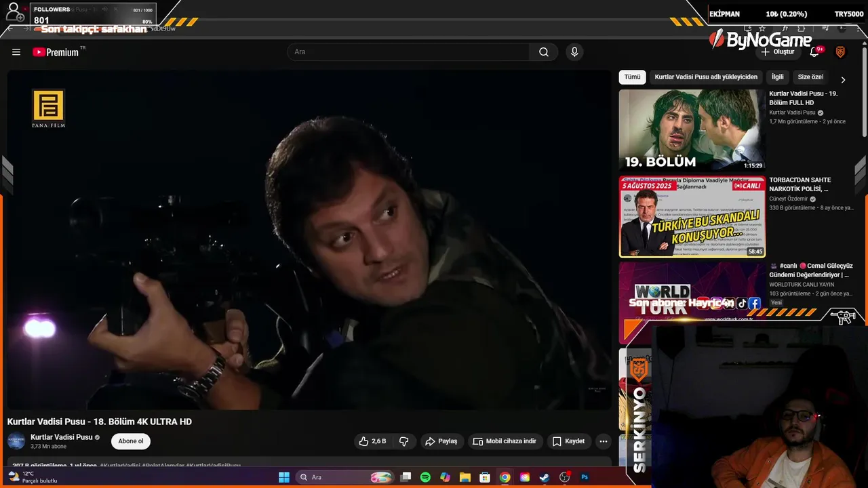Click the #KurtlarVadisi hashtag
Viewport: 868px width, 488px height.
120,466
